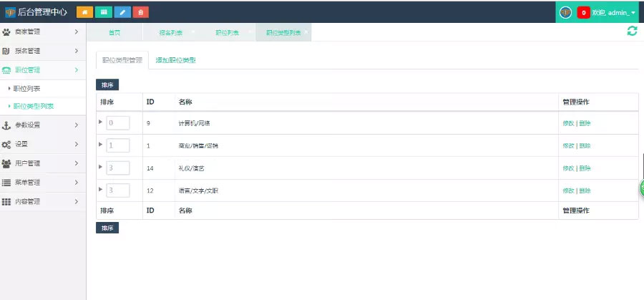Click the 礼仪/演艺 name text
Viewport: 644px width, 300px height.
coord(191,168)
